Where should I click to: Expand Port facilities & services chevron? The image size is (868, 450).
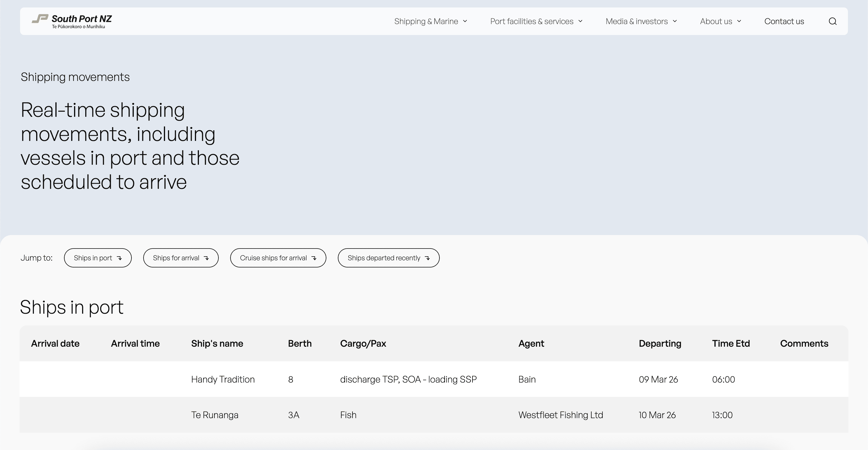[x=581, y=21]
